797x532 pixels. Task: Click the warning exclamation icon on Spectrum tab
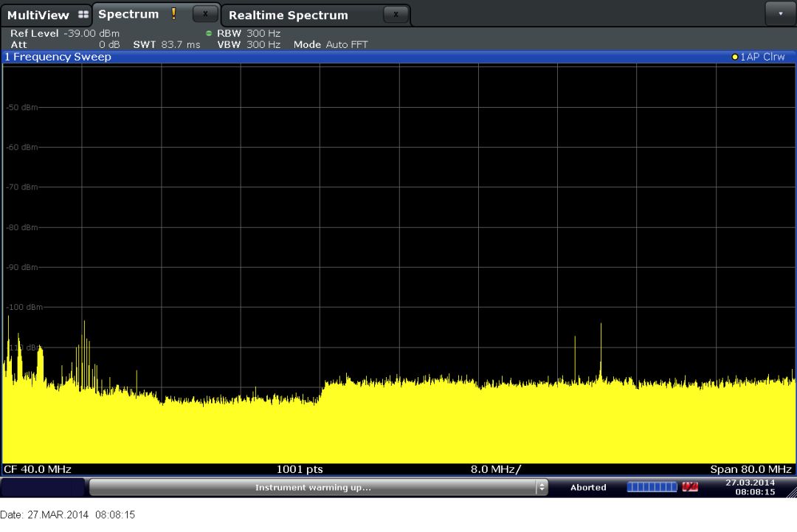coord(174,14)
